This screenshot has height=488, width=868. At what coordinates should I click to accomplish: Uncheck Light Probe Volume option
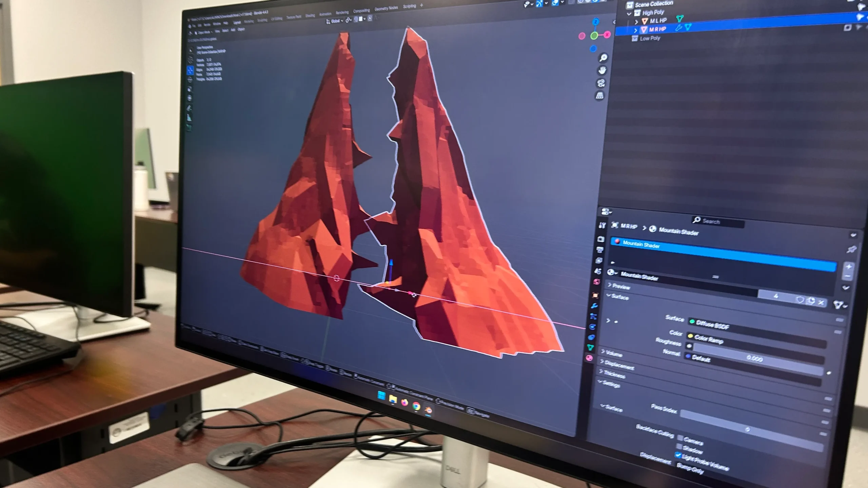[678, 455]
